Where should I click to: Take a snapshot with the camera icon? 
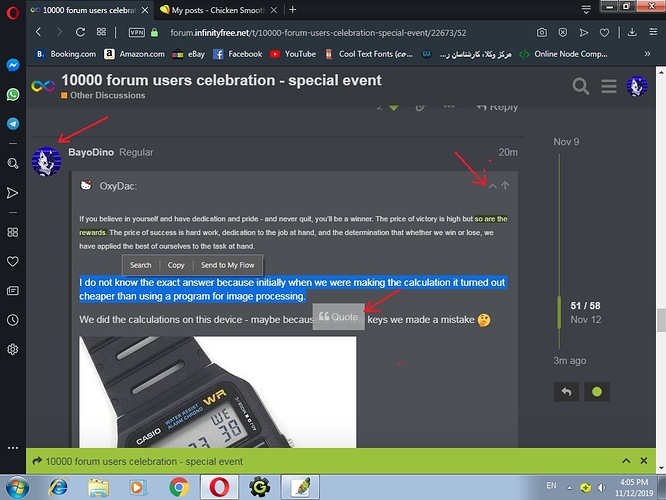click(542, 32)
